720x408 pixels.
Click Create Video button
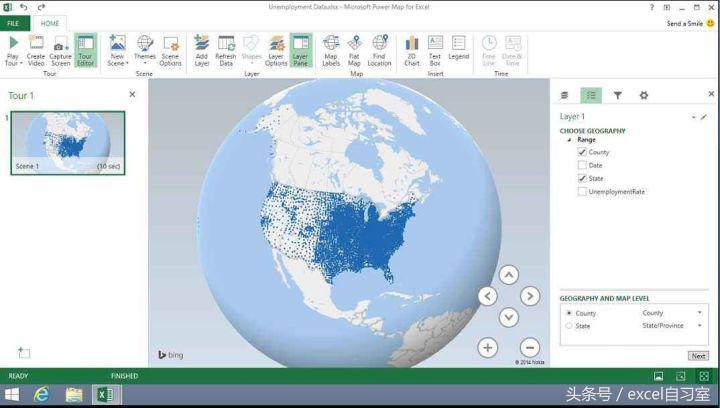click(x=36, y=51)
